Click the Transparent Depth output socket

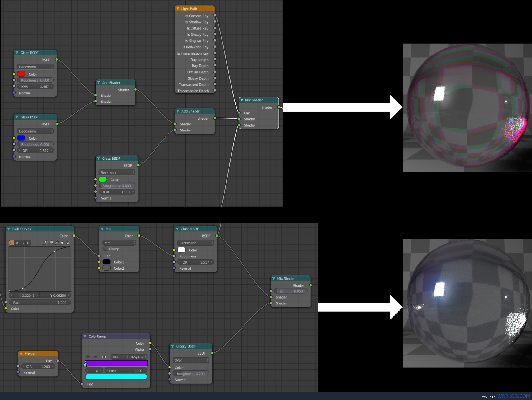tap(214, 84)
